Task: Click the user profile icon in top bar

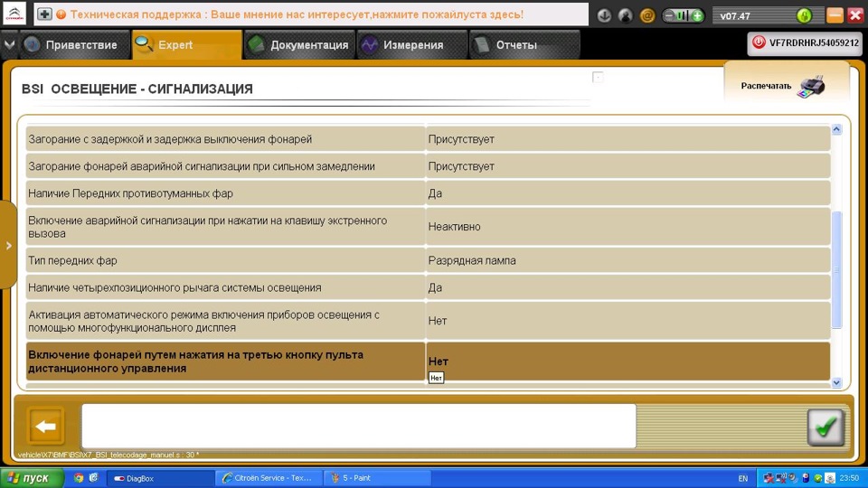Action: click(x=626, y=15)
